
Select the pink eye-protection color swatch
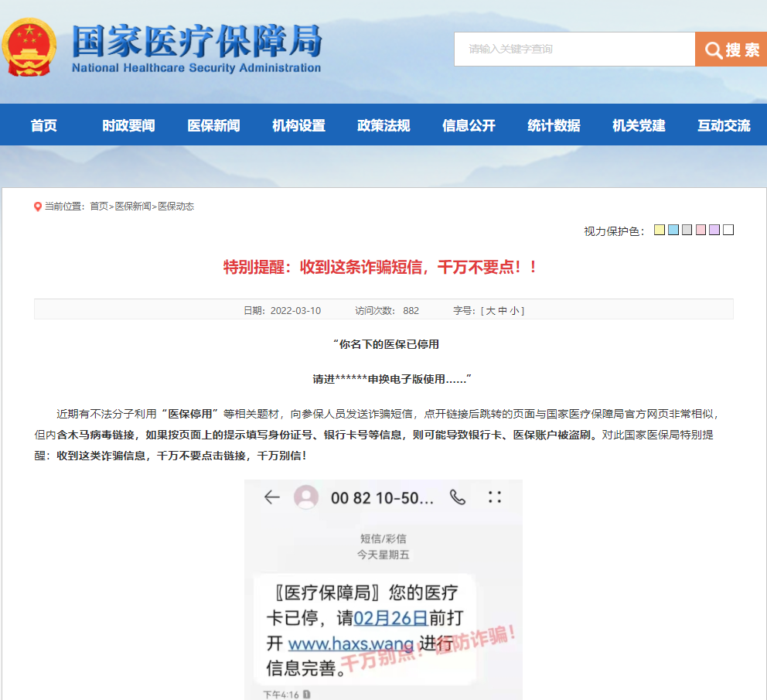[701, 230]
